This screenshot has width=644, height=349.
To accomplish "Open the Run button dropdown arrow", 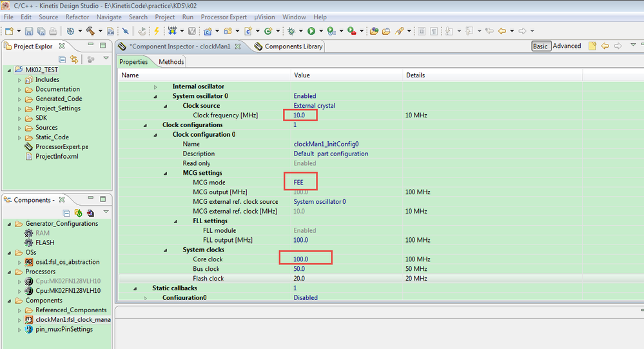I will pyautogui.click(x=321, y=31).
